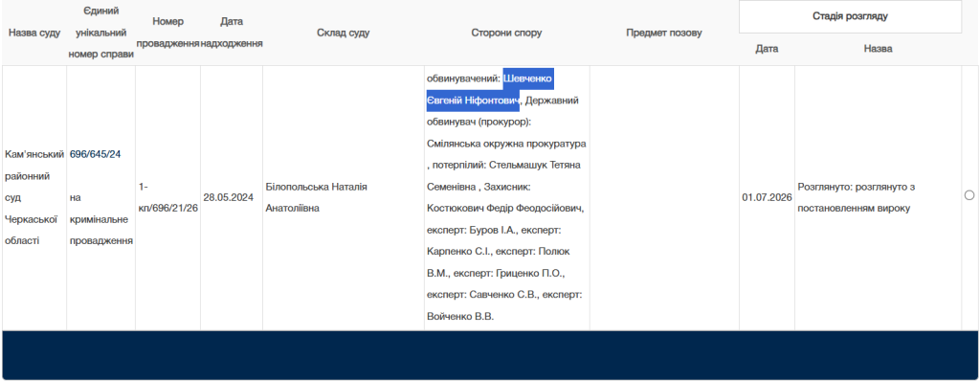
Task: Click the 'Назва суду' column header
Action: (x=34, y=34)
